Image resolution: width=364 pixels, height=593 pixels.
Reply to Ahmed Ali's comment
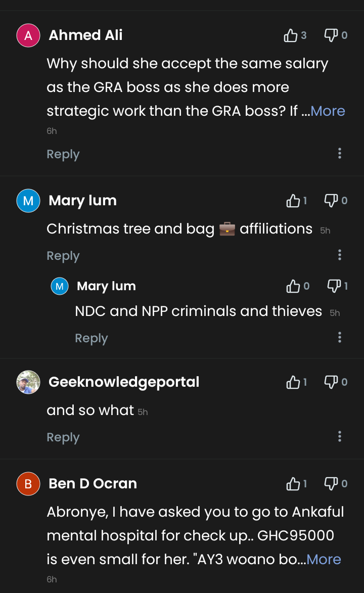click(63, 154)
